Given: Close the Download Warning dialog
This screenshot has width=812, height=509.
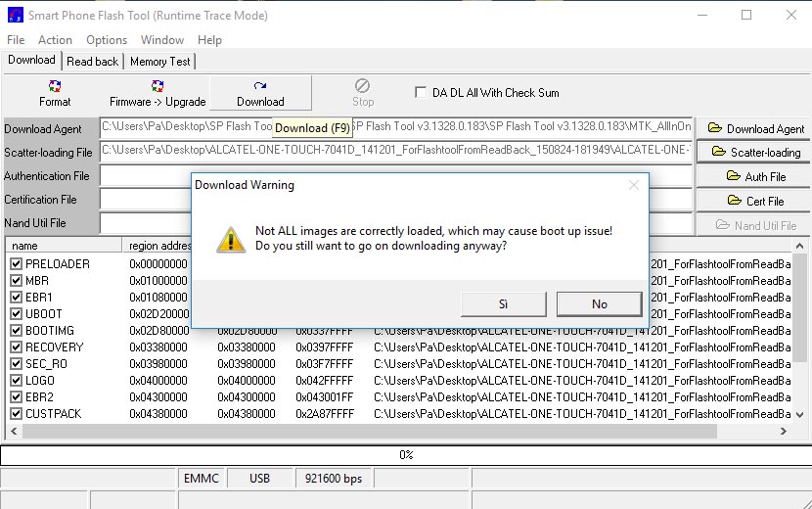Looking at the screenshot, I should (634, 185).
